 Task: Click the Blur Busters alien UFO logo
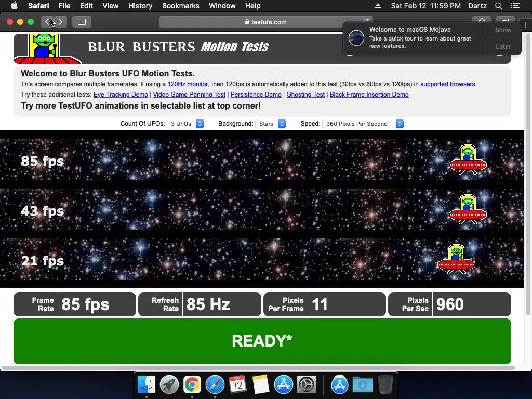click(x=47, y=48)
